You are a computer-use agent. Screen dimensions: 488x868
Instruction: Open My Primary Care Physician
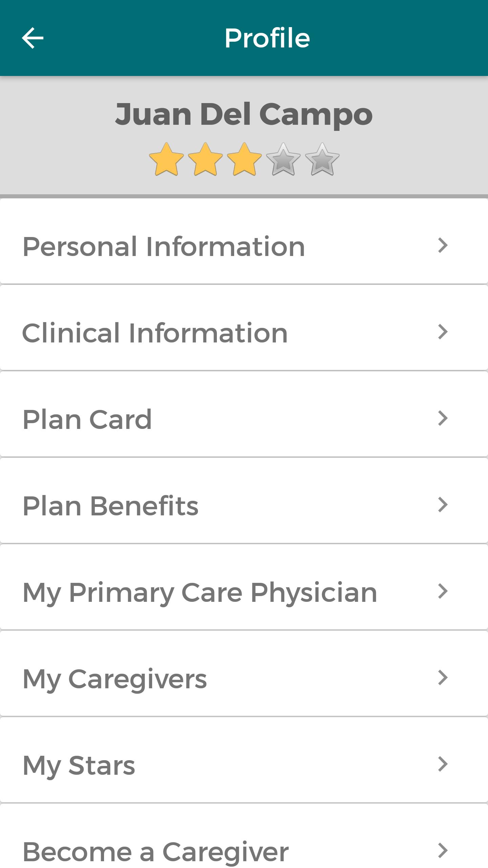[200, 592]
